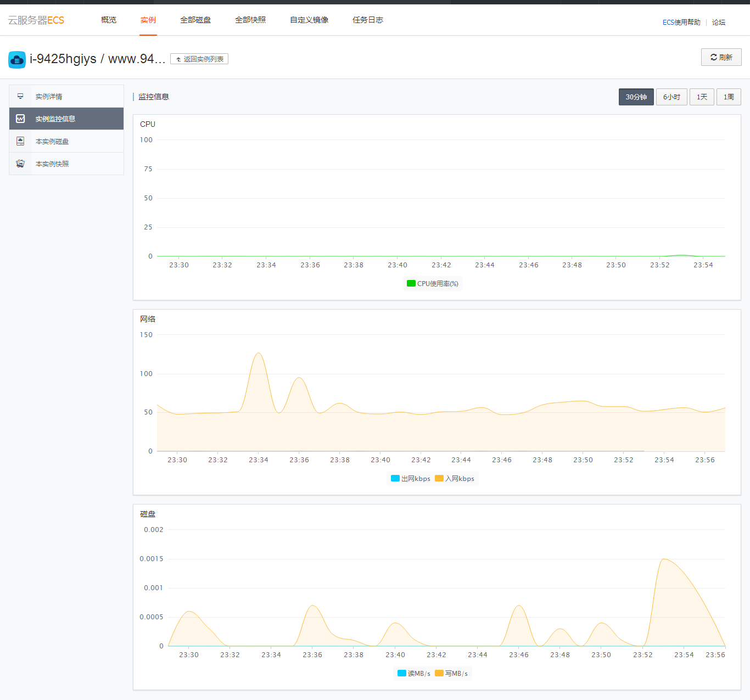This screenshot has width=750, height=700.
Task: Click 返回实例列表 button
Action: click(199, 59)
